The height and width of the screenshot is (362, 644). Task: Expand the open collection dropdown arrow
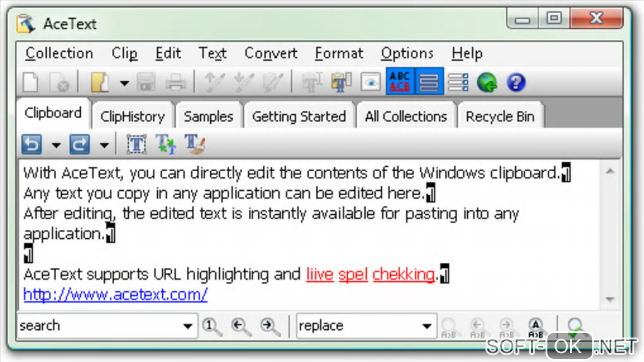124,83
